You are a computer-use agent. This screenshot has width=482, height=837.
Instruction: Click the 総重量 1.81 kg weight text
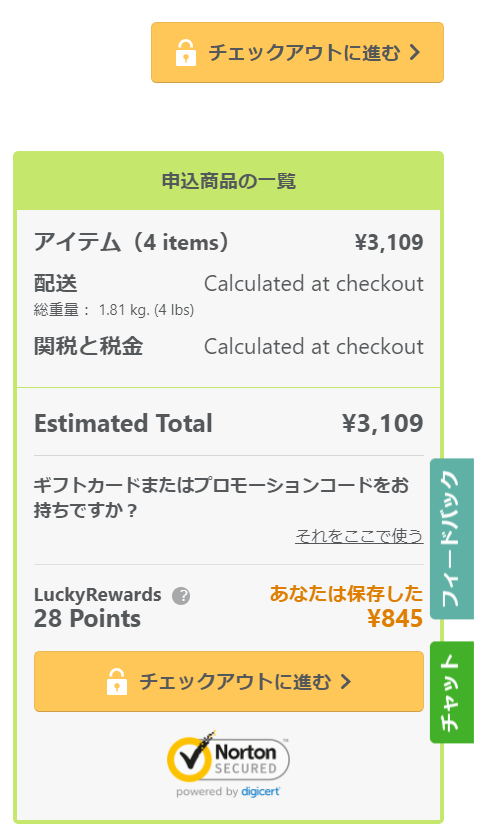(114, 310)
